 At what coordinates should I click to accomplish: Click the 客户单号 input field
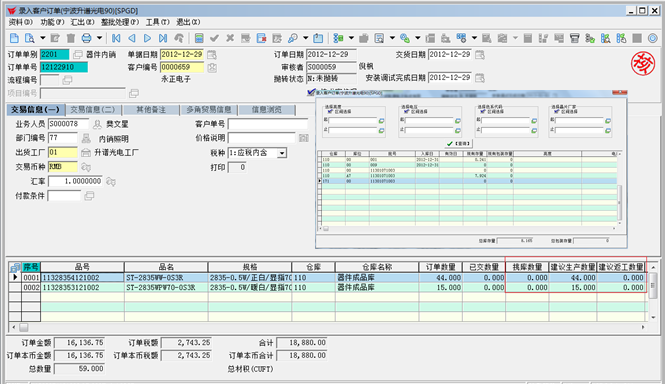pyautogui.click(x=268, y=124)
